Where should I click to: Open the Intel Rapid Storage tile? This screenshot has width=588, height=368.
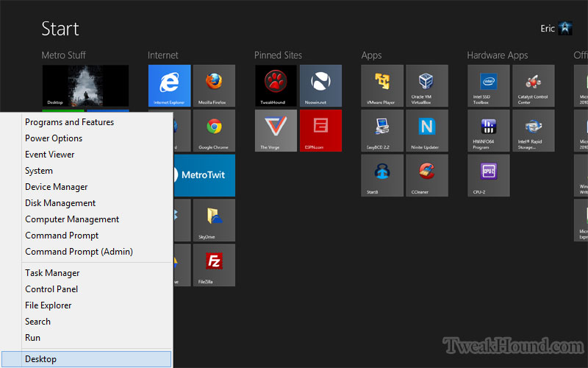pos(534,131)
